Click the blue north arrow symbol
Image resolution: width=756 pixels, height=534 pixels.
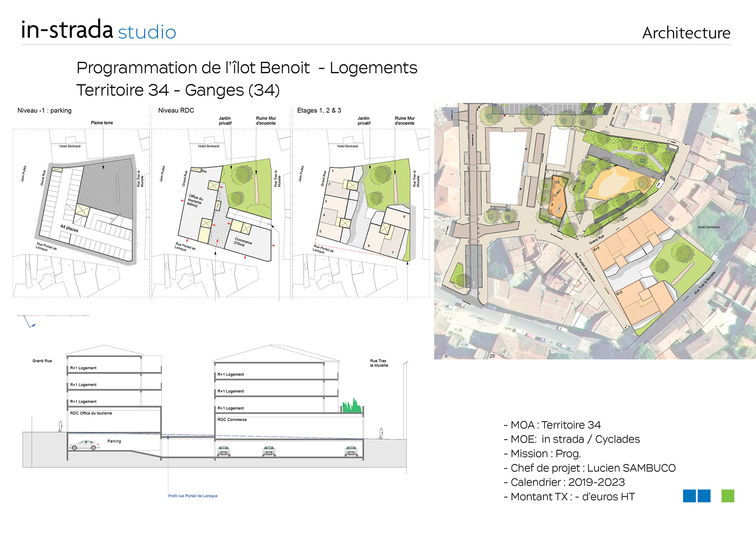point(30,323)
